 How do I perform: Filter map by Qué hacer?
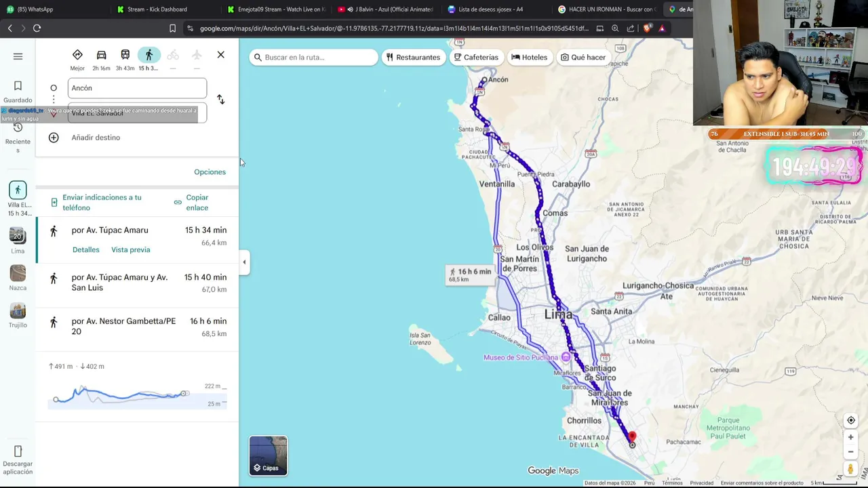[x=583, y=58]
